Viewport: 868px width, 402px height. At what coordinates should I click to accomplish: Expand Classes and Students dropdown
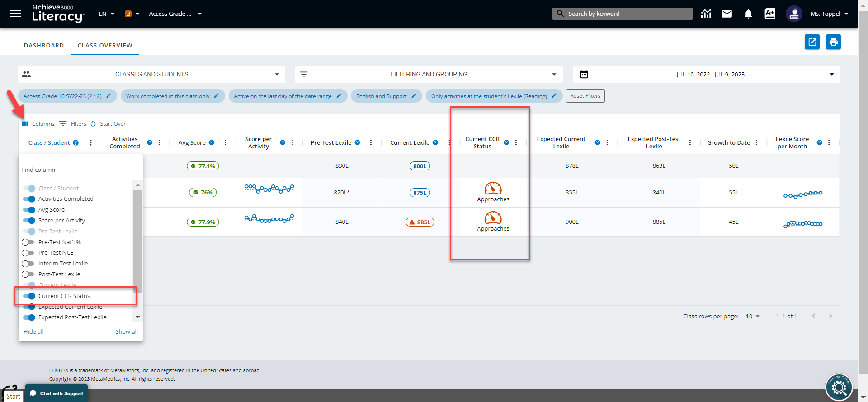[x=152, y=74]
